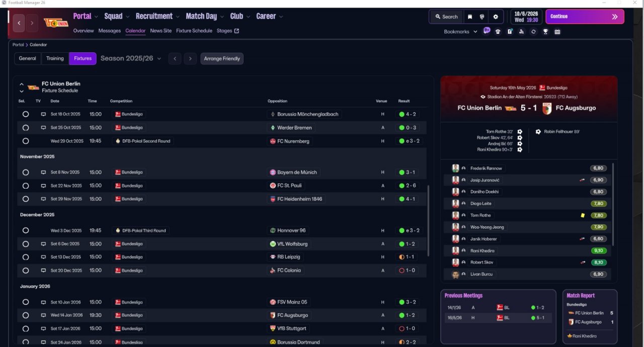Image resolution: width=644 pixels, height=347 pixels.
Task: Select the Bayern de Múnich fixture radio button
Action: click(26, 172)
